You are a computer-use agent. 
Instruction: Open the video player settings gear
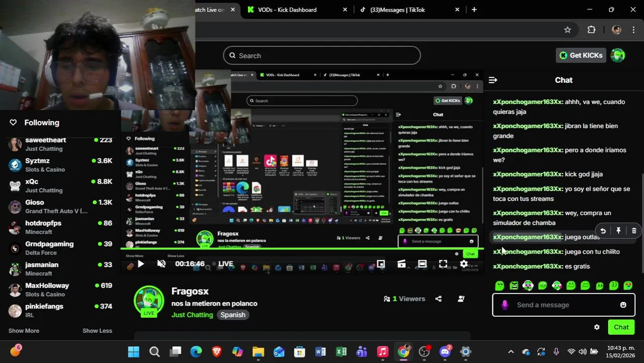(x=464, y=264)
